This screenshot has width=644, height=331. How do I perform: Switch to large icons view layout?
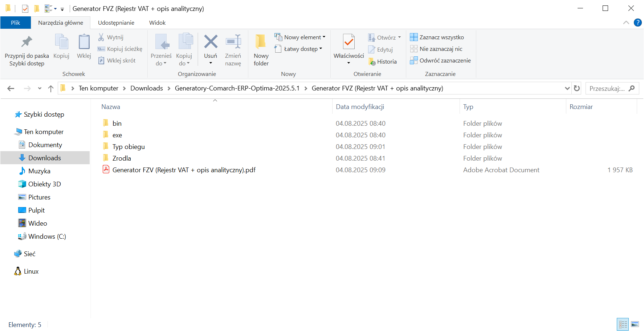coord(635,324)
